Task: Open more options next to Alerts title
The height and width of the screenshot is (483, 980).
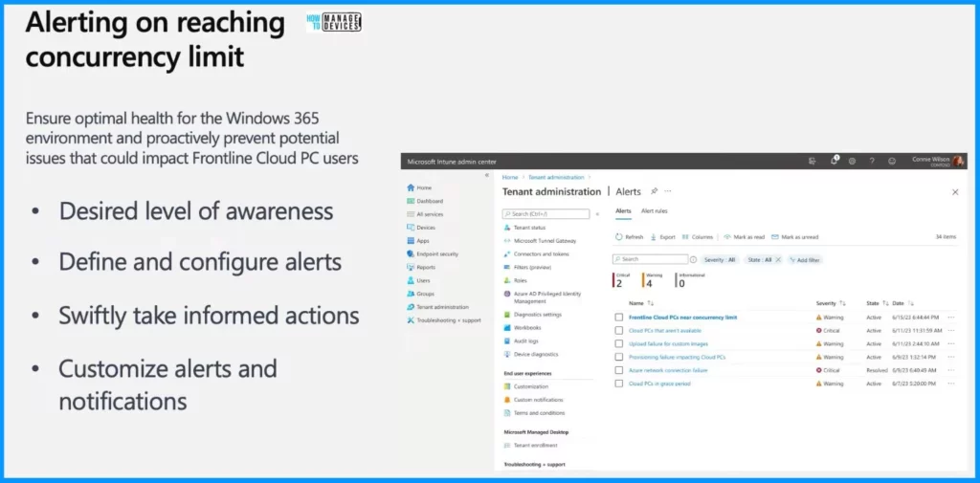Action: coord(667,191)
